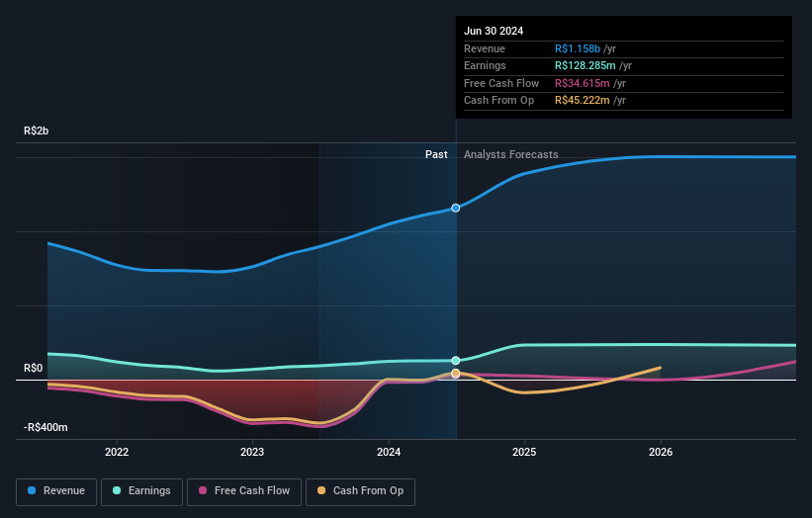This screenshot has height=518, width=812.
Task: Toggle the Free Cash Flow legend button
Action: tap(244, 491)
